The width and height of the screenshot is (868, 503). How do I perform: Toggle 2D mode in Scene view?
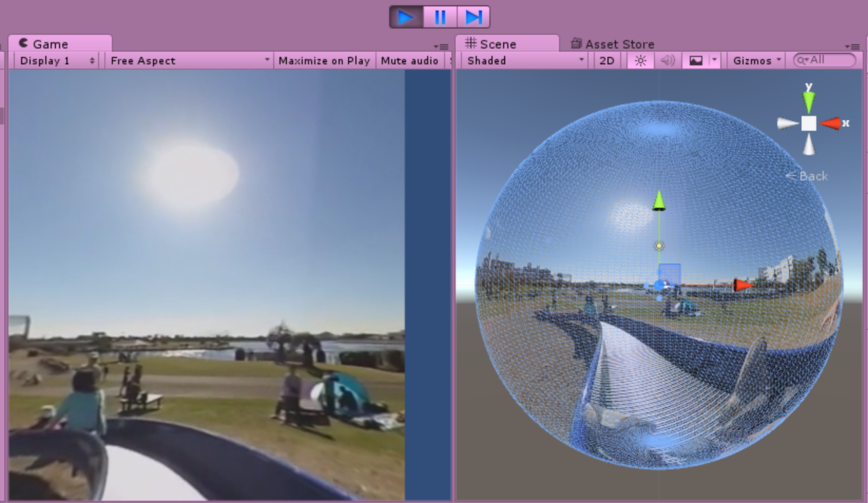[x=607, y=61]
